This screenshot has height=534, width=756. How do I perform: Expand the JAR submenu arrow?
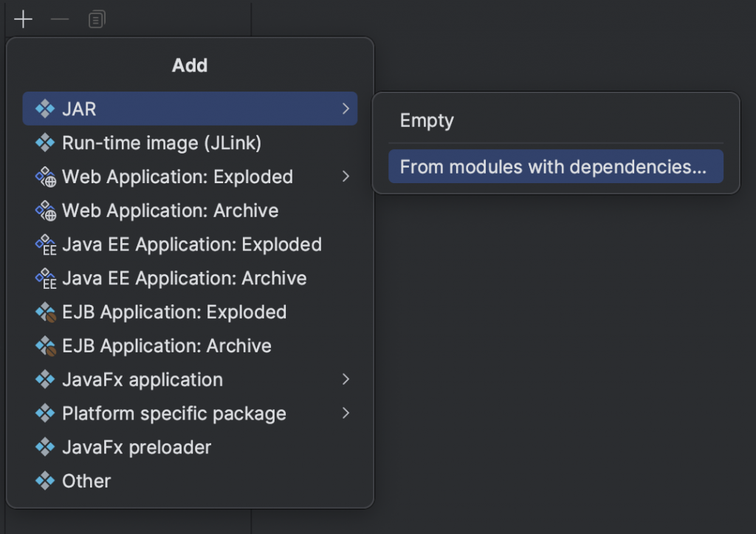[346, 109]
